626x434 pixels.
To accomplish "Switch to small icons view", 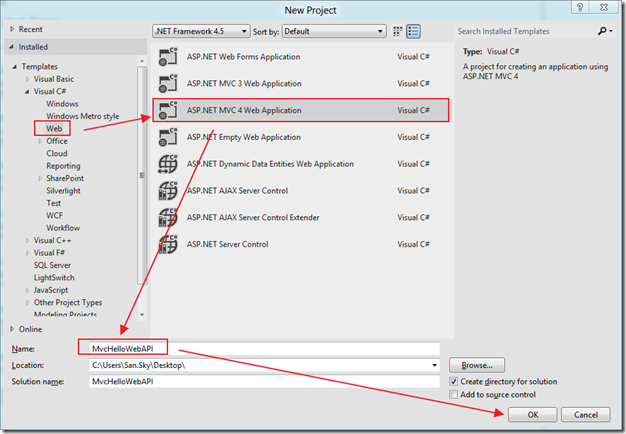I will coord(398,31).
